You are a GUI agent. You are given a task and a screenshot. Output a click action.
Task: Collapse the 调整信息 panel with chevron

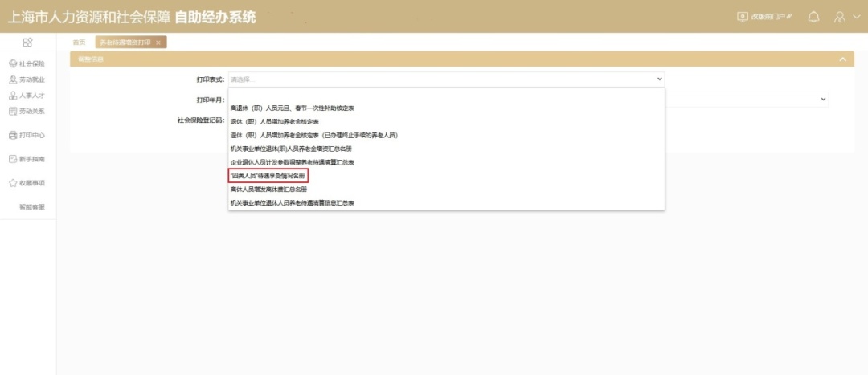(x=843, y=59)
